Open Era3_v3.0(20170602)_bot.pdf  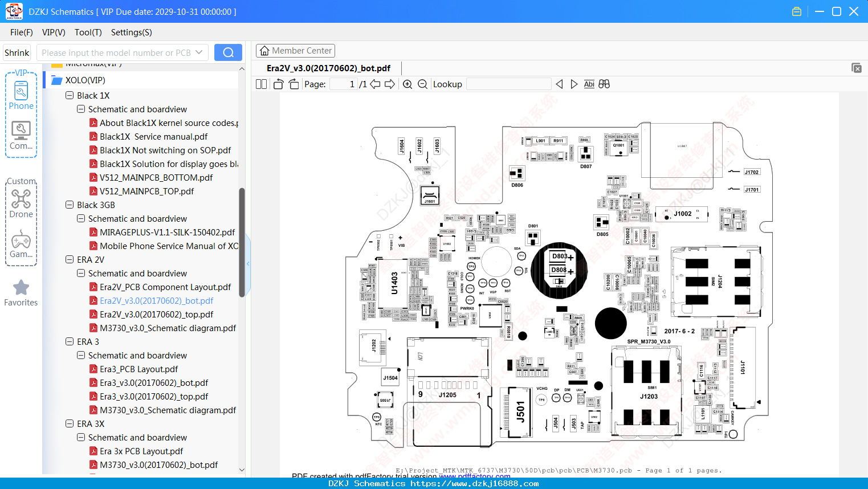154,383
